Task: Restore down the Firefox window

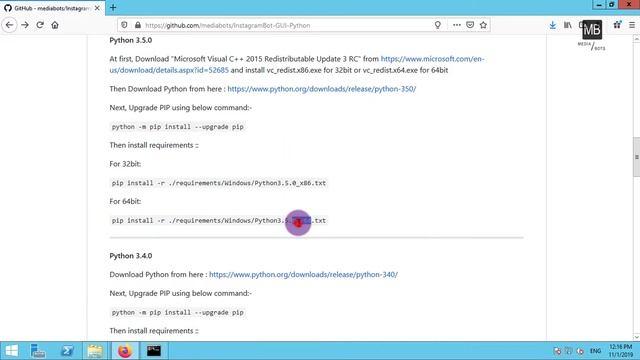Action: click(611, 4)
